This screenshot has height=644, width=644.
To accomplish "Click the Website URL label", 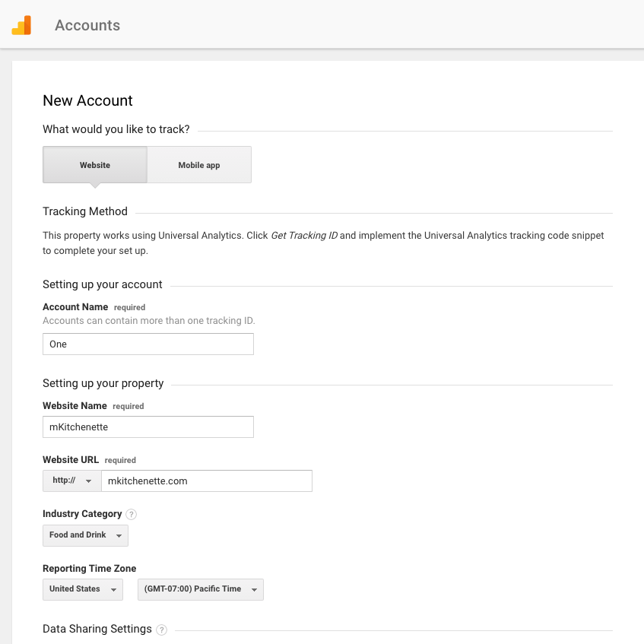I will tap(71, 460).
